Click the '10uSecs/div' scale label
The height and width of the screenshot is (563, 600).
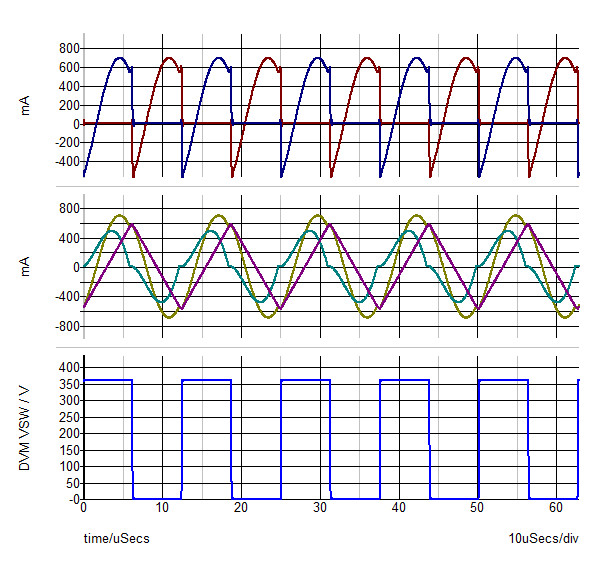tap(543, 539)
